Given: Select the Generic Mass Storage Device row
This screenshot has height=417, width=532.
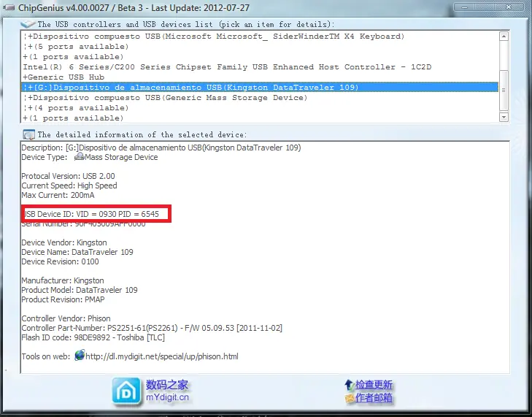Looking at the screenshot, I should point(260,97).
